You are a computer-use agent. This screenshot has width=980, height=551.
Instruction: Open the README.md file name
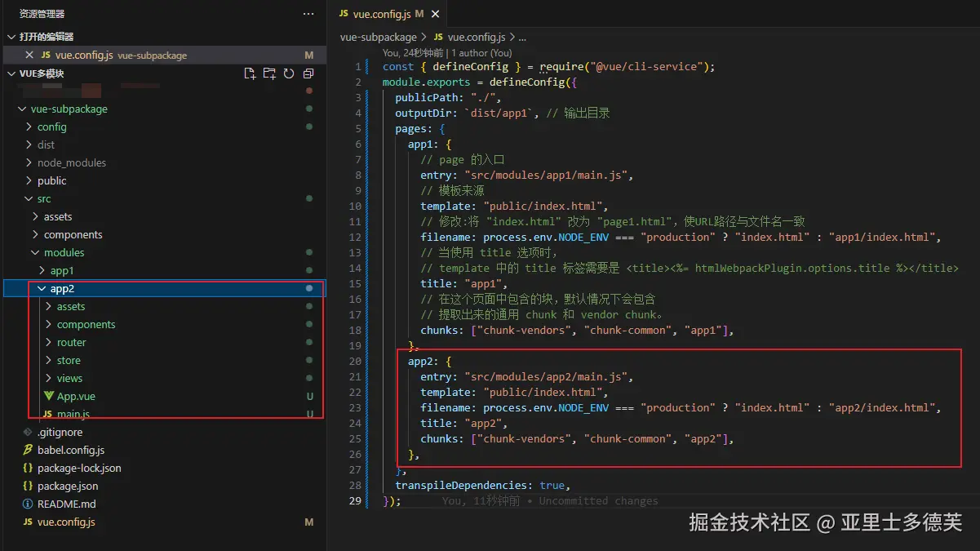point(66,504)
